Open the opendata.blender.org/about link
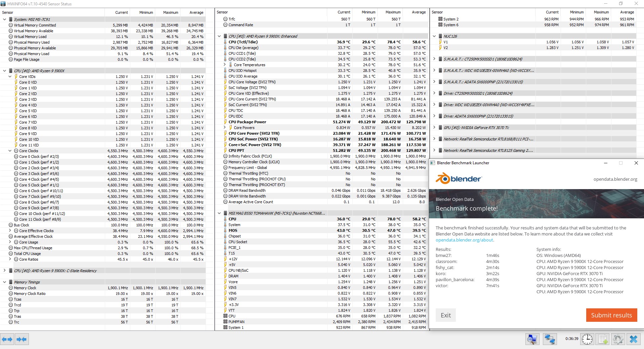Viewport: 644px width, 349px height. click(464, 240)
